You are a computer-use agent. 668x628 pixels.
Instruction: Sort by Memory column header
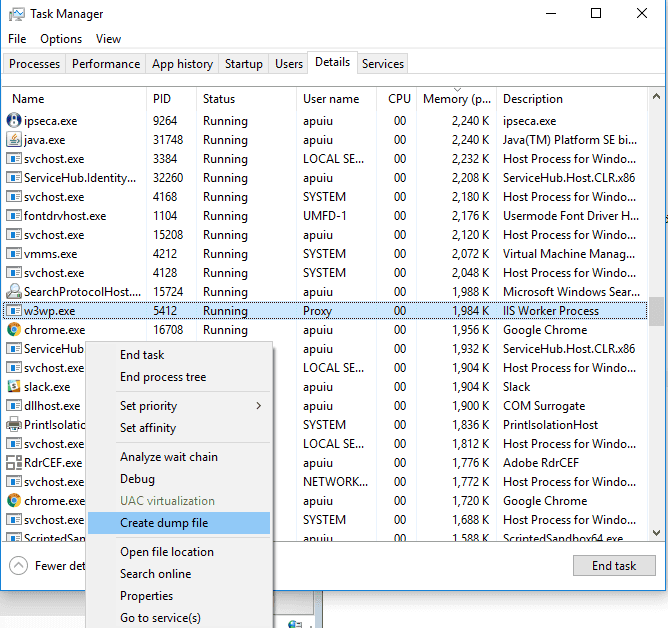(457, 99)
